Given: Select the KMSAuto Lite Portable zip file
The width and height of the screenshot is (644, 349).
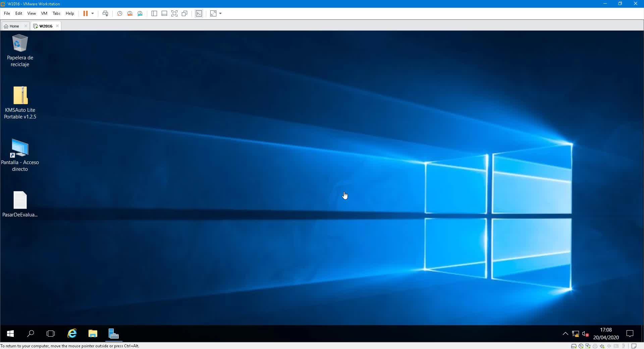Looking at the screenshot, I should [20, 103].
